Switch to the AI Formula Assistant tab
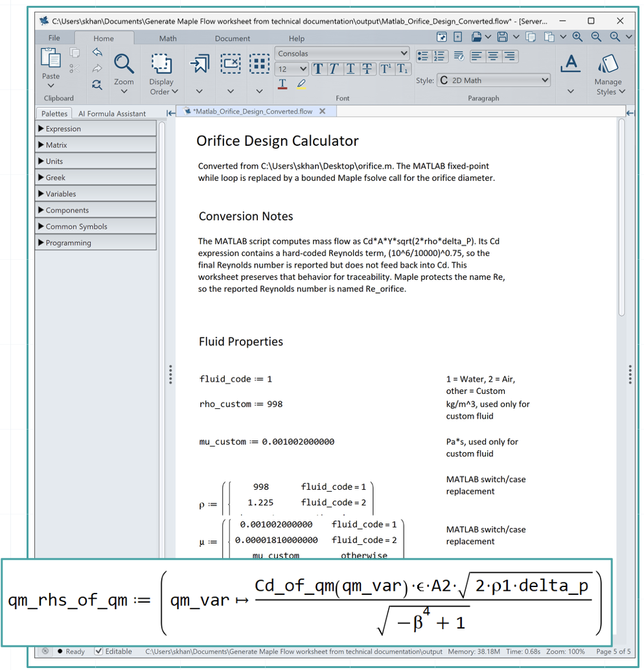 pyautogui.click(x=112, y=113)
